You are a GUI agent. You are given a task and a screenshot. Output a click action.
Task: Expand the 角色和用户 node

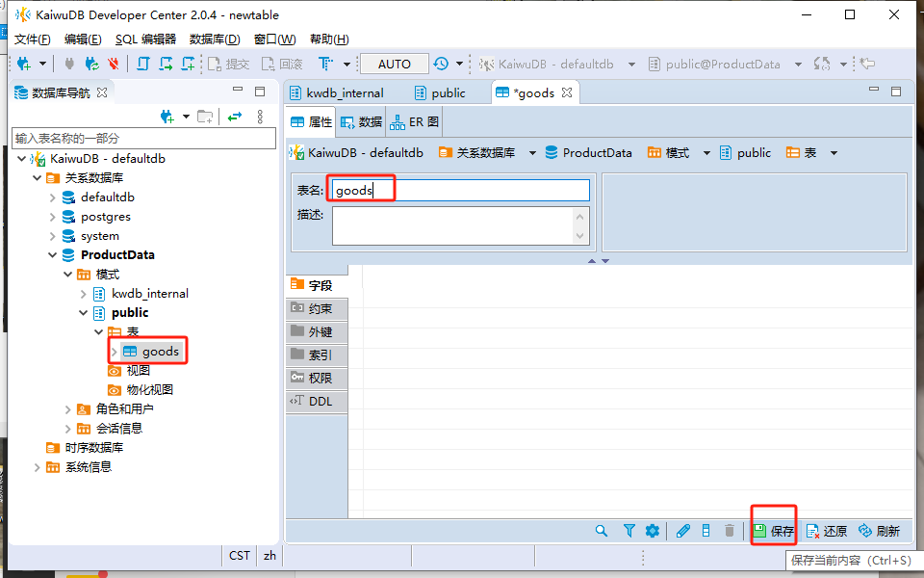click(67, 409)
